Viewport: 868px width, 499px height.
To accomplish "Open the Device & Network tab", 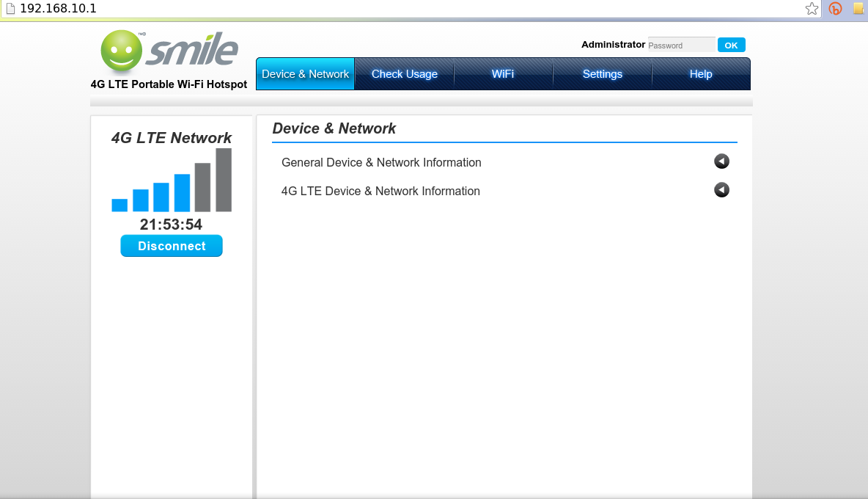I will (305, 73).
